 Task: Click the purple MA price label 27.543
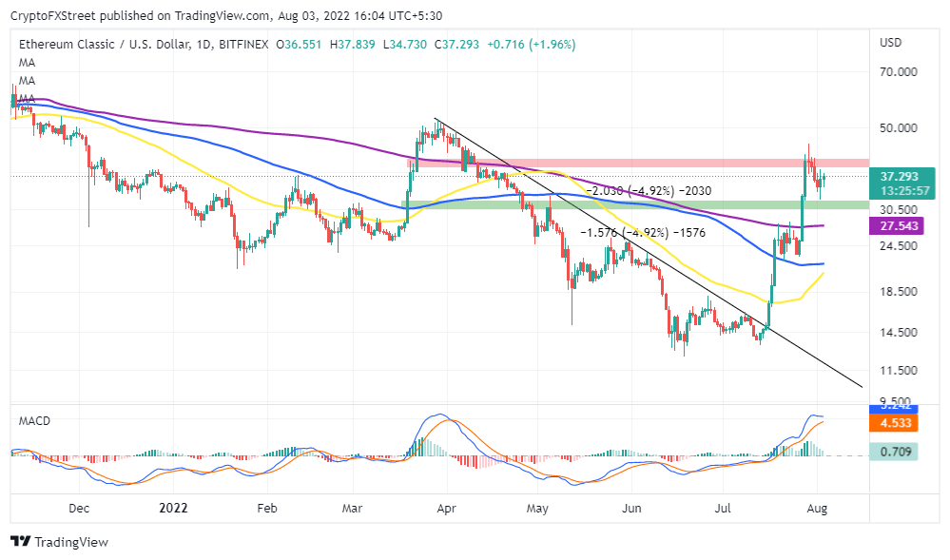click(898, 225)
